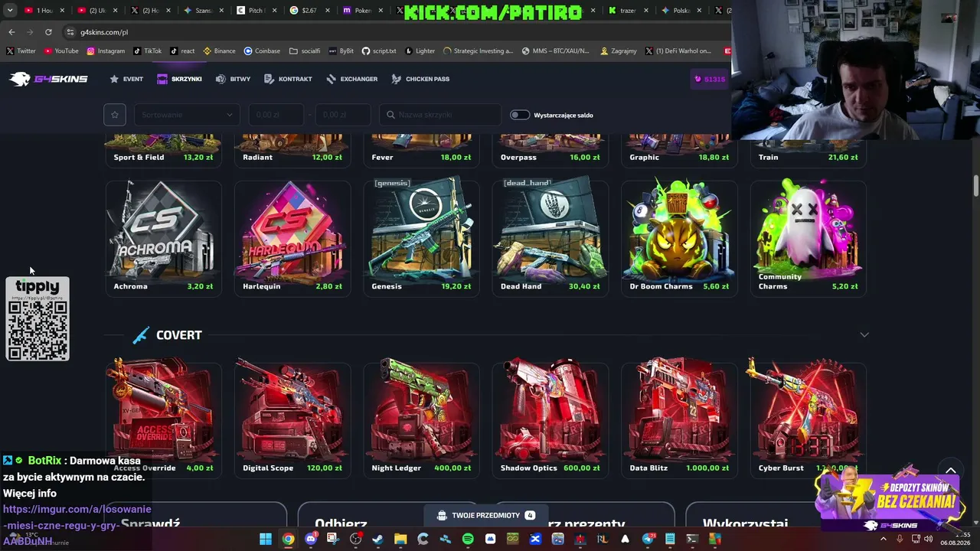The image size is (980, 551).
Task: Go to the Bitwy battles page
Action: (x=233, y=79)
